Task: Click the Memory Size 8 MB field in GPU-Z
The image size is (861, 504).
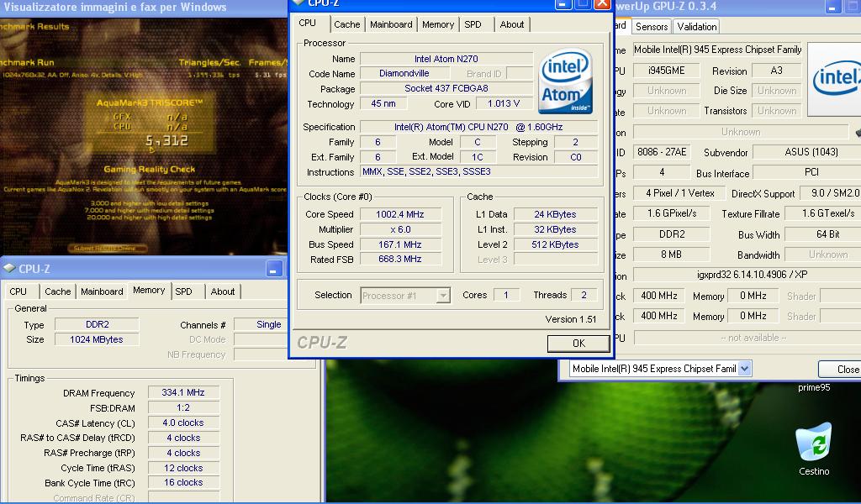Action: point(671,255)
